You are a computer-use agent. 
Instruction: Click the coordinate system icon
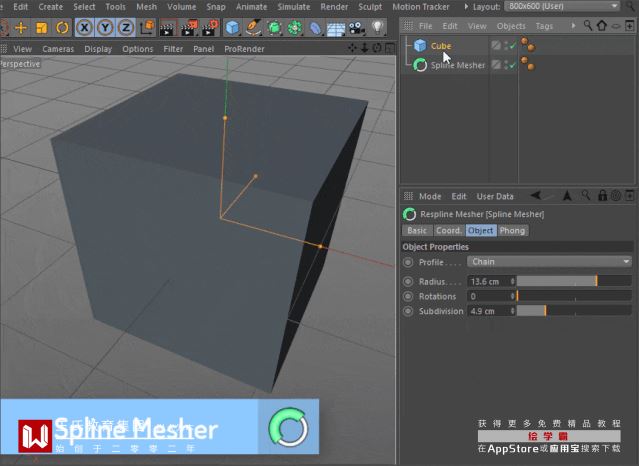coord(147,28)
